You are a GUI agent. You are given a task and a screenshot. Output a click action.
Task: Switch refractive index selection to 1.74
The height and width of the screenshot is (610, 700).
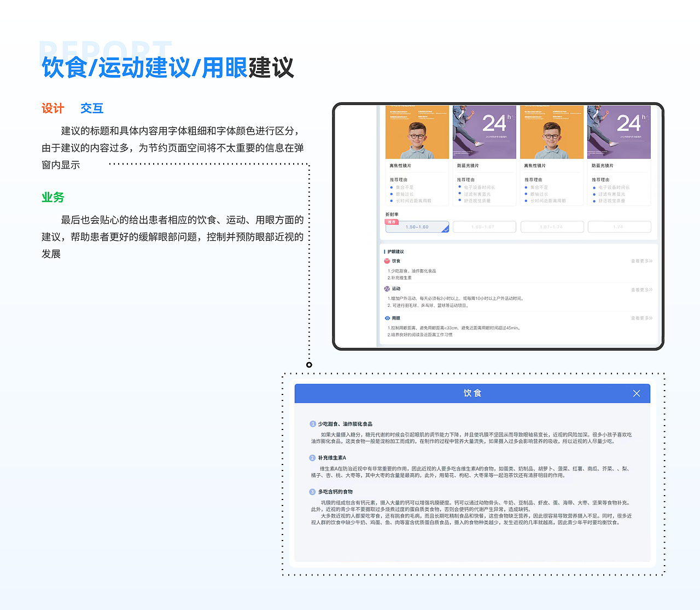pyautogui.click(x=619, y=226)
